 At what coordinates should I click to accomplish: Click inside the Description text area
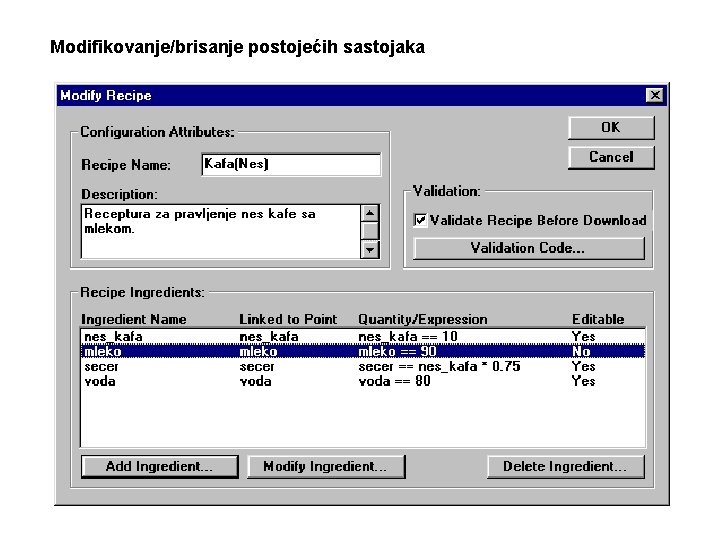tap(221, 231)
